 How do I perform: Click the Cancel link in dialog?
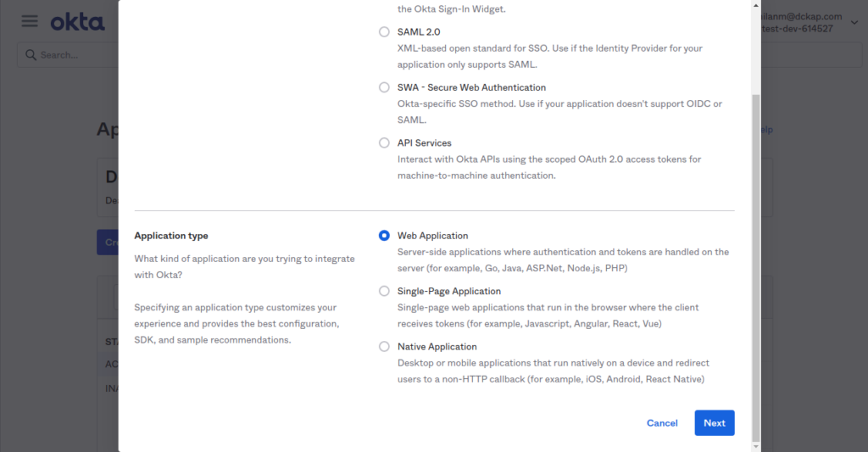point(662,423)
